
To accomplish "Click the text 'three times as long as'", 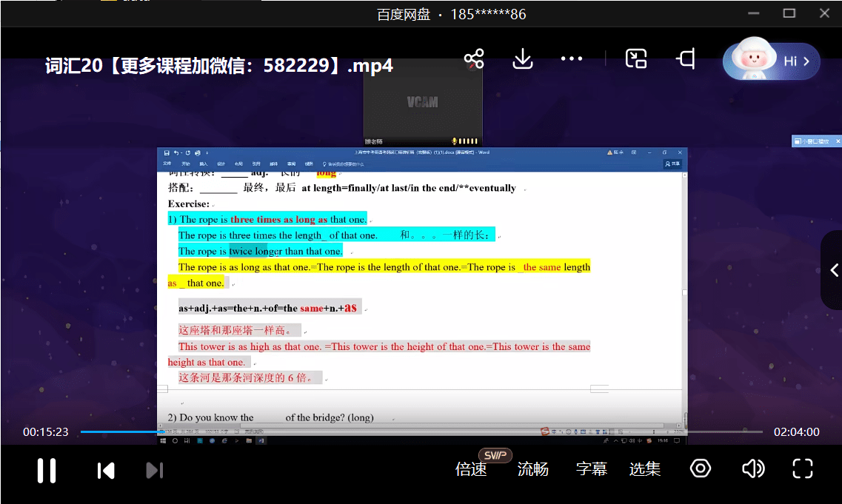I will [278, 220].
